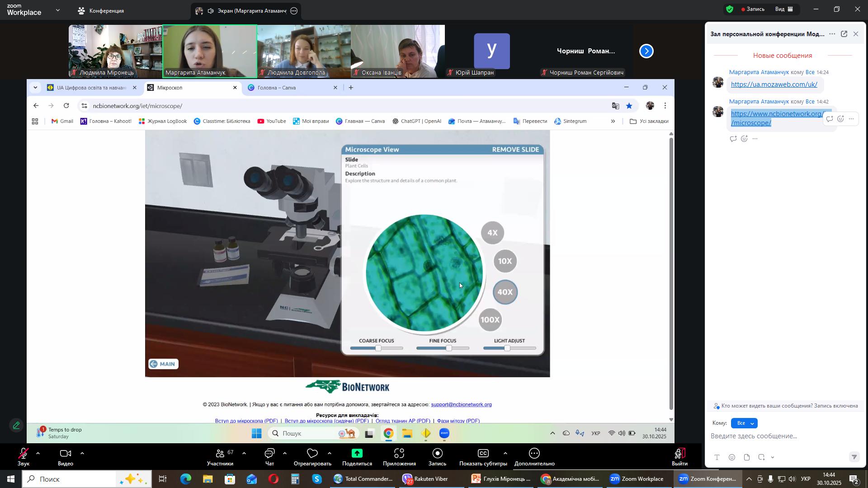Open the mozaweb link in chat
The width and height of the screenshot is (868, 488).
coord(774,84)
